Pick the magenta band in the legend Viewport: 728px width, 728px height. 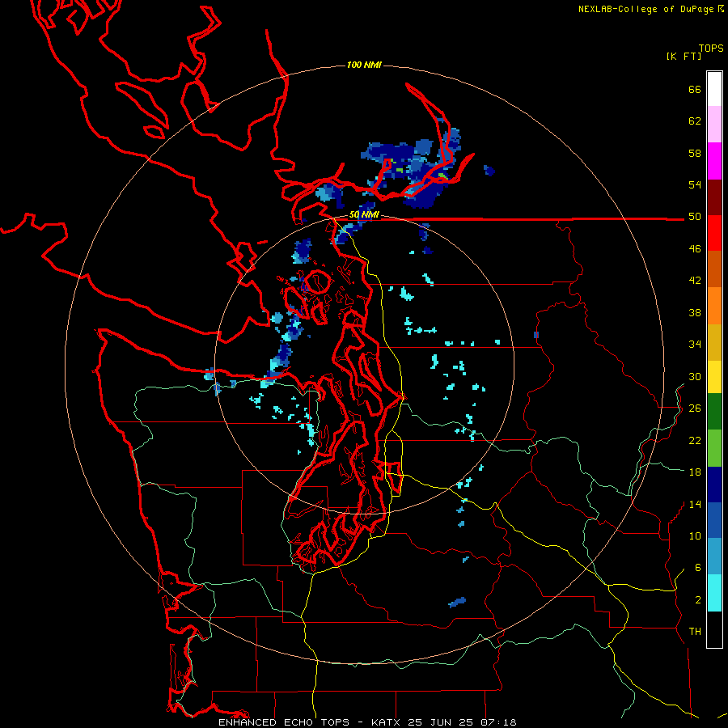[x=714, y=161]
